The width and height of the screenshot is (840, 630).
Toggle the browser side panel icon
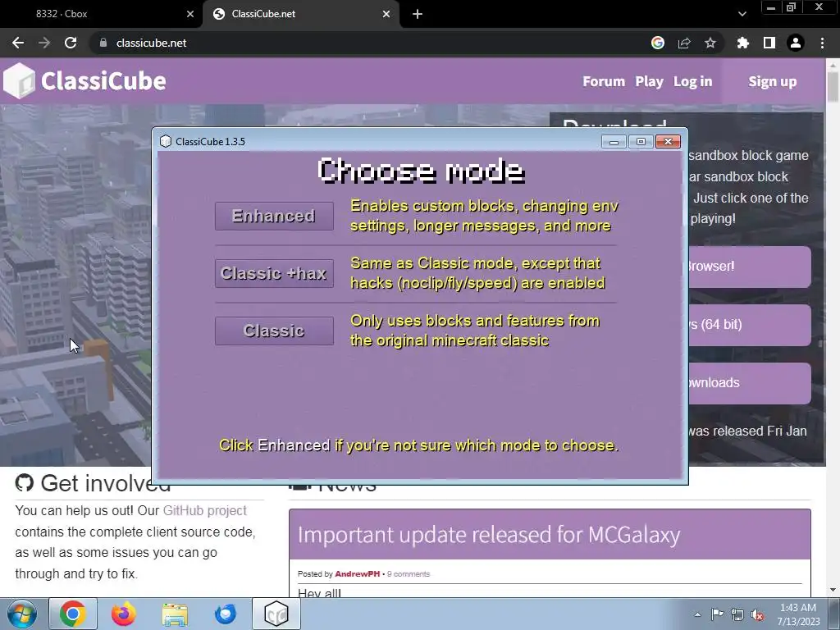tap(769, 43)
